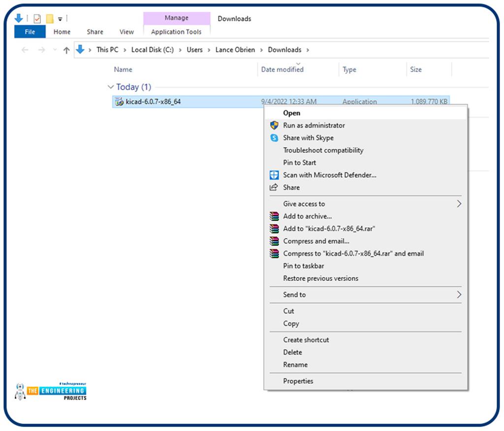Sort files by the Date modified column
504x431 pixels.
click(x=282, y=70)
